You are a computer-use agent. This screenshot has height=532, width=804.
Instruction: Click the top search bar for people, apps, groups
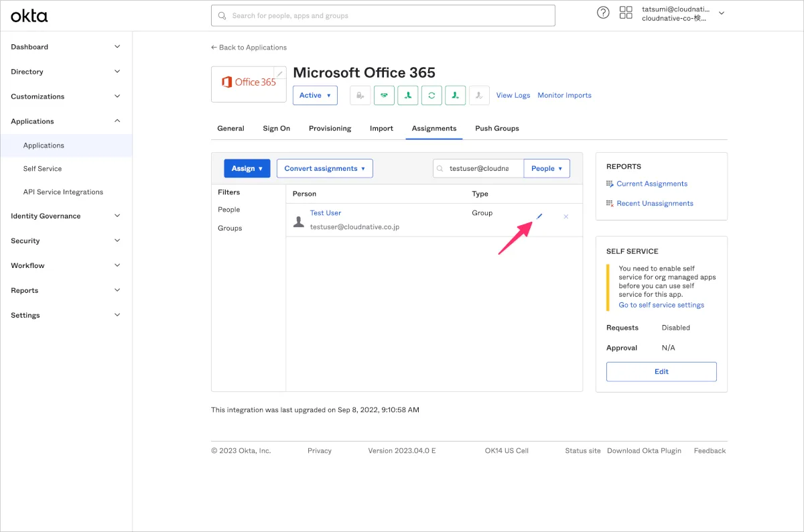click(x=383, y=15)
